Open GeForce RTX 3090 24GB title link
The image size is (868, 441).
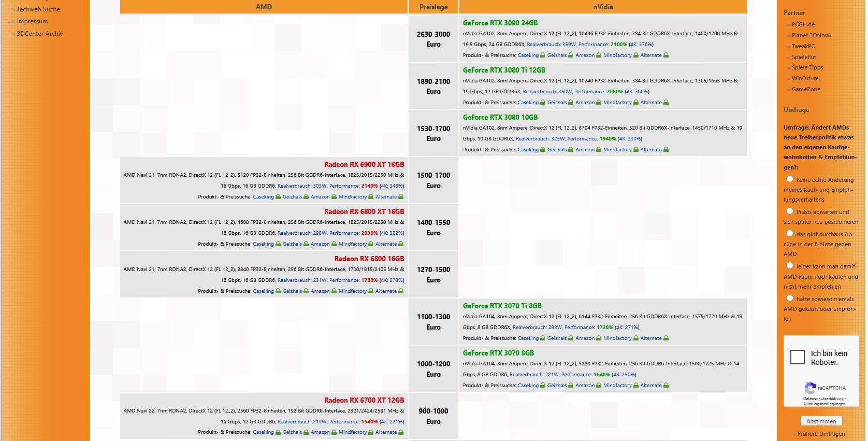click(500, 23)
